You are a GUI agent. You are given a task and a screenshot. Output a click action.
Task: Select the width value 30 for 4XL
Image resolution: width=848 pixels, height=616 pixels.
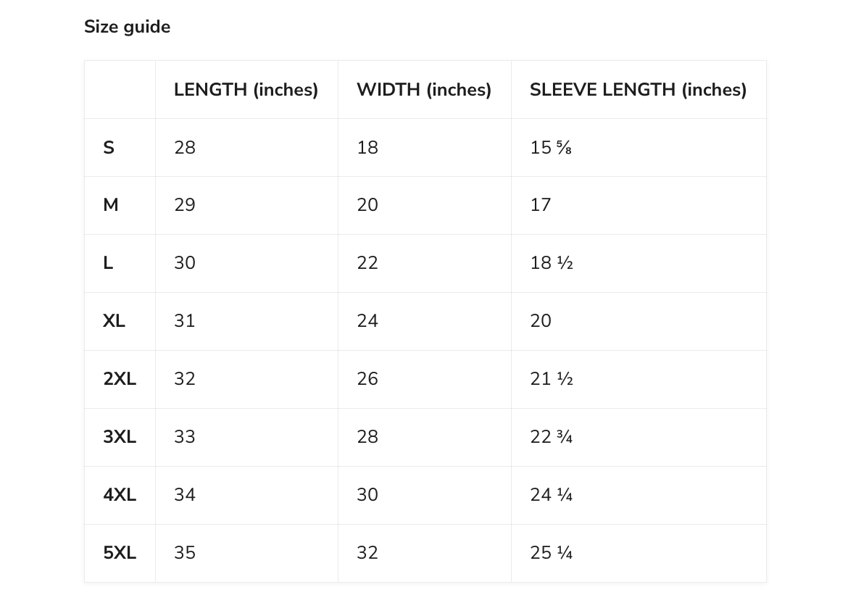[x=367, y=494]
